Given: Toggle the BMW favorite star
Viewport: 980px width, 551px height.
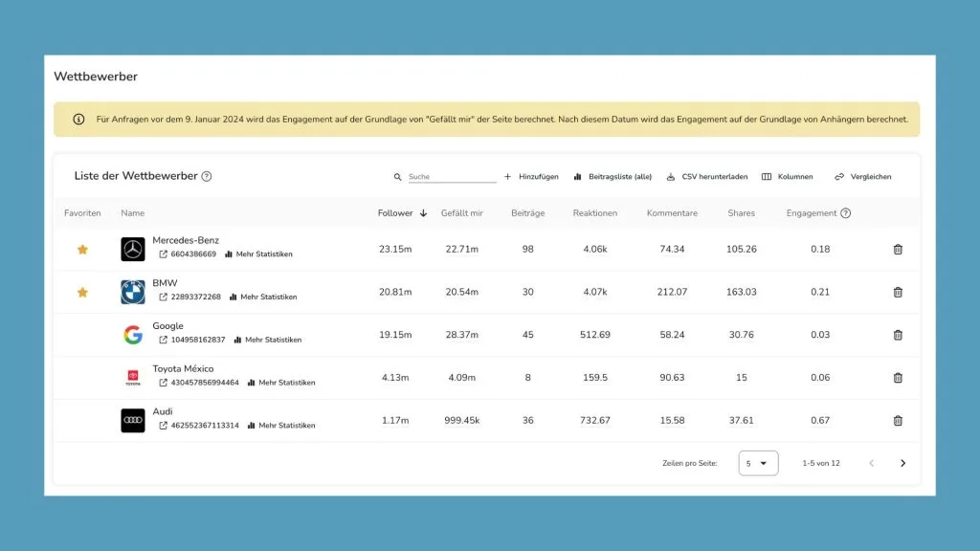Looking at the screenshot, I should coord(82,293).
